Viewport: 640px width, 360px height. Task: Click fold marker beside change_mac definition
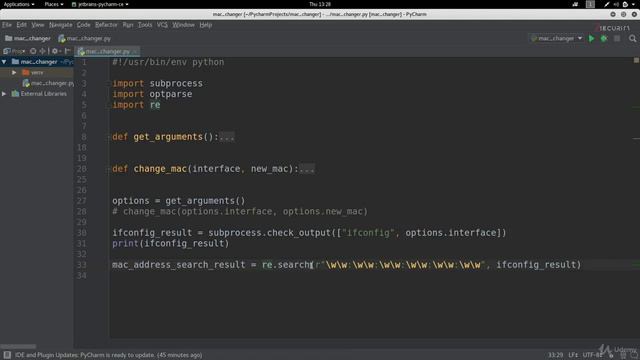click(x=109, y=169)
